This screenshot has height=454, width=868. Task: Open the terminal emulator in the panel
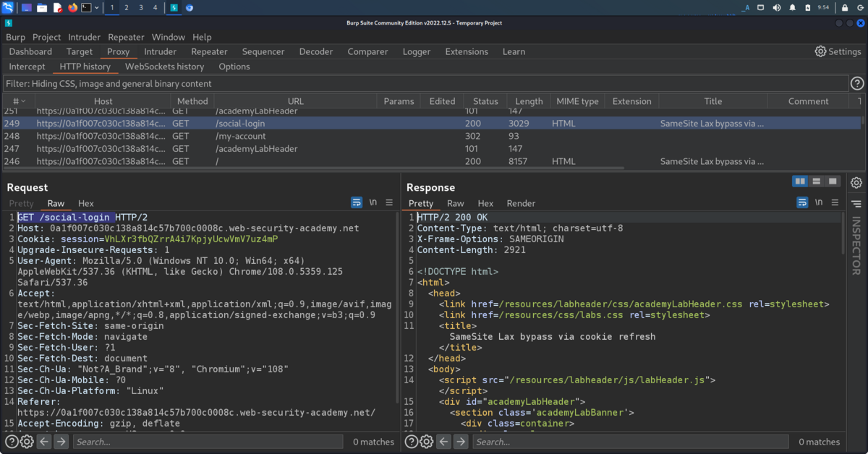tap(86, 7)
